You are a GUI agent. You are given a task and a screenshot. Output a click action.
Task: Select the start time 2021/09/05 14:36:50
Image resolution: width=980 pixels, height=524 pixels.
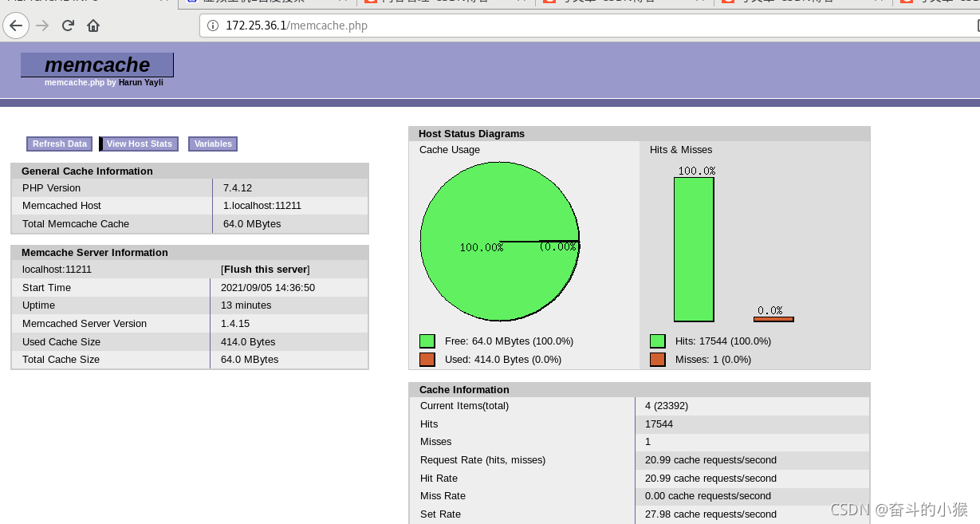(268, 288)
